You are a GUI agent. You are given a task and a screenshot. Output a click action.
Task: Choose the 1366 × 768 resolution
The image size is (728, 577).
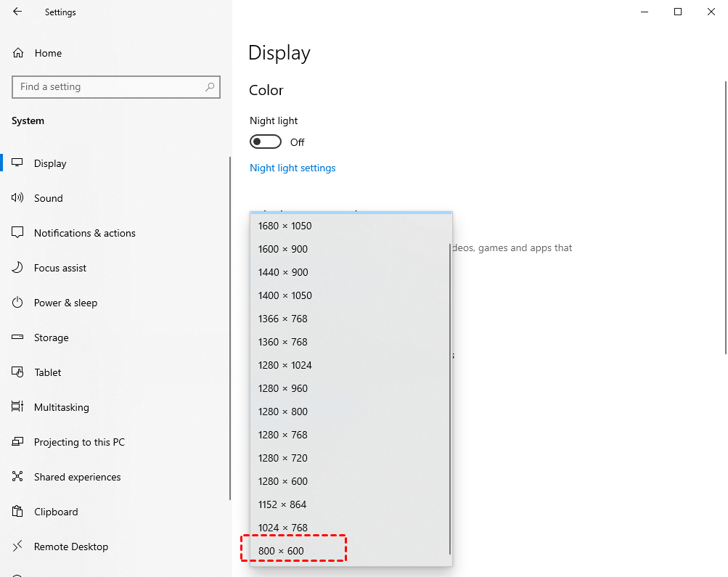tap(283, 319)
